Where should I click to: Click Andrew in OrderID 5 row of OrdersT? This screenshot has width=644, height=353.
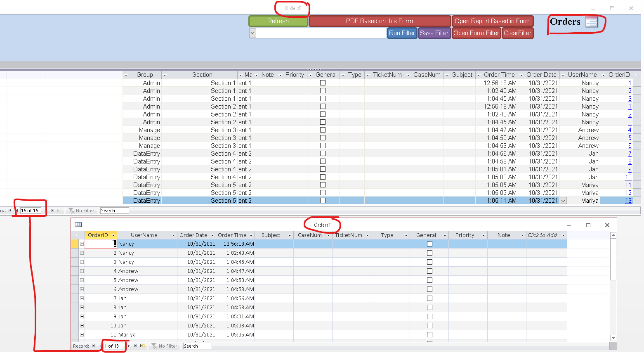[147, 280]
